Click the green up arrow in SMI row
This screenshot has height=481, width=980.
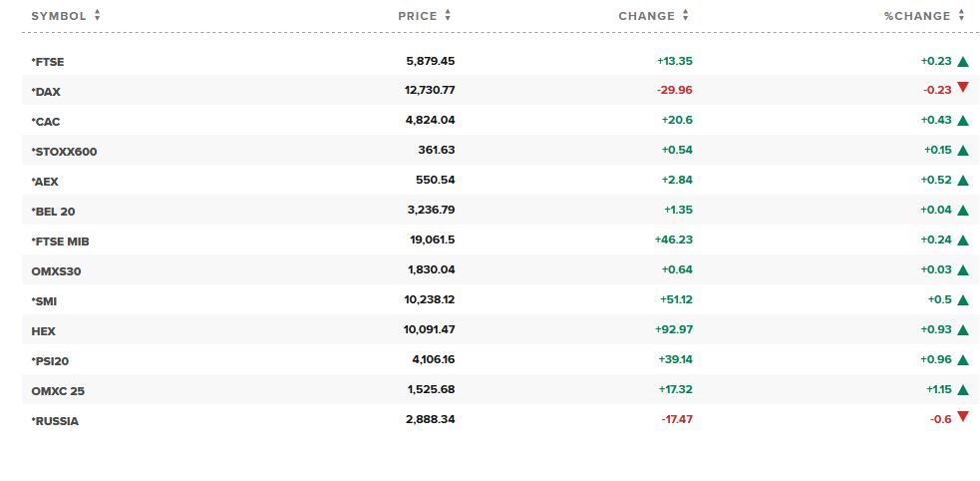pos(962,300)
